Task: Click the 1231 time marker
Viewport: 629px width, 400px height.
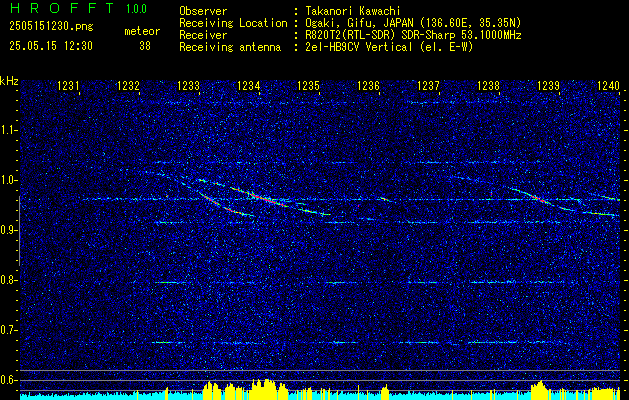Action: tap(68, 85)
